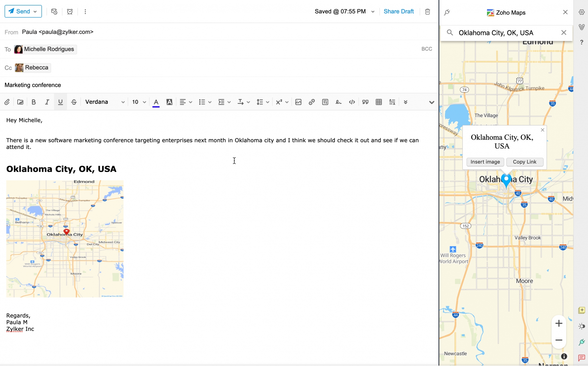Open the font color picker
Screen dimensions: 588x366
coord(156,102)
